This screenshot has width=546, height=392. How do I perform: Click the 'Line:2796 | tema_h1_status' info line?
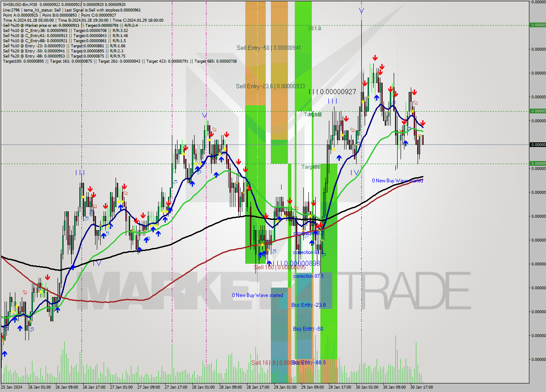tap(72, 10)
